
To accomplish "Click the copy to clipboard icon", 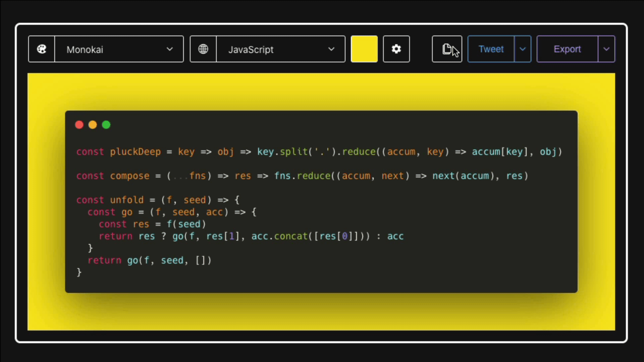I will (446, 49).
